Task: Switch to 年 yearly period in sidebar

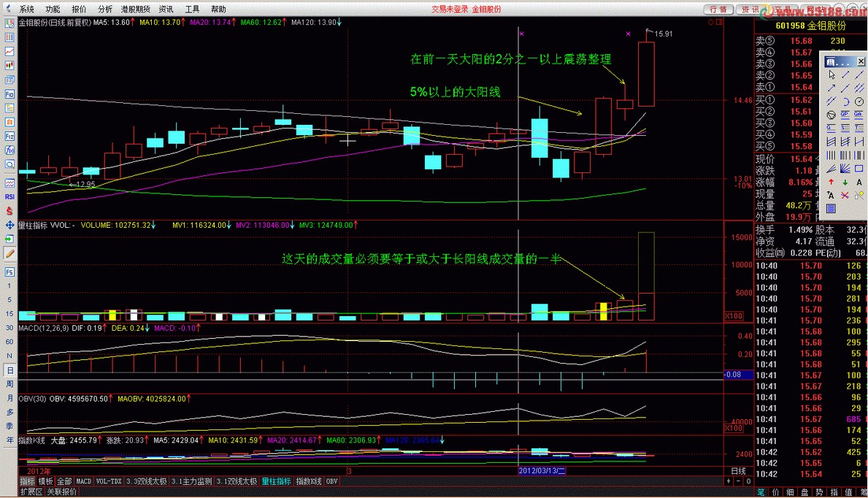Action: [9, 440]
